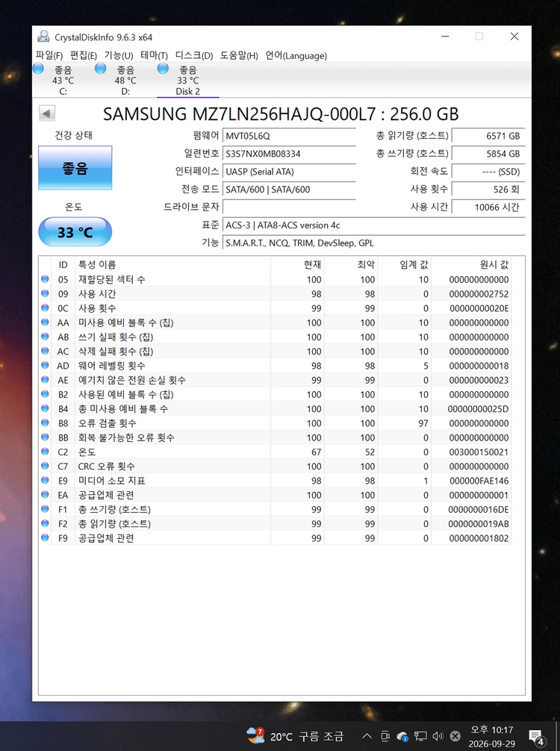Image resolution: width=560 pixels, height=751 pixels.
Task: Click the status circle for attribute C7
Action: click(45, 466)
